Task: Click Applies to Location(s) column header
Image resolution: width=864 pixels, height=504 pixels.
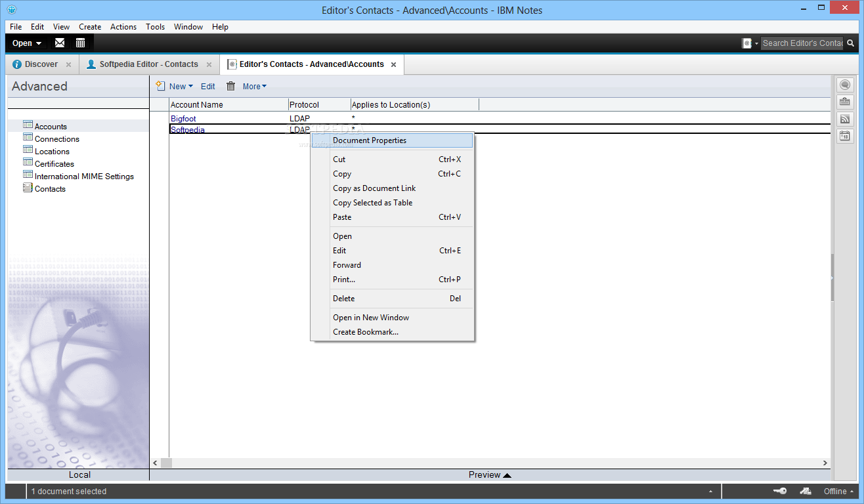Action: click(415, 105)
